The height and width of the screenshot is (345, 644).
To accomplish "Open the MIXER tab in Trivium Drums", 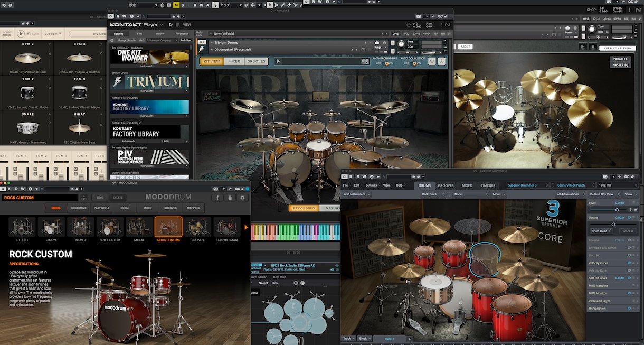I will click(x=234, y=61).
